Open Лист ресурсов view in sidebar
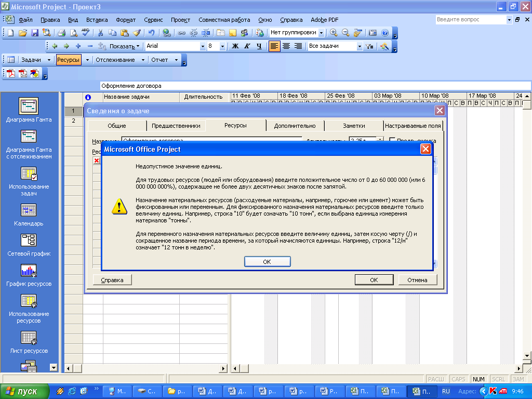532x399 pixels. coord(29,342)
